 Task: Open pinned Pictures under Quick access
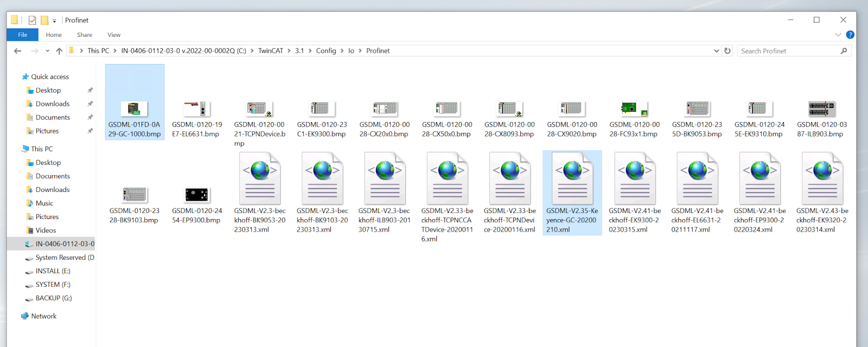click(x=47, y=131)
